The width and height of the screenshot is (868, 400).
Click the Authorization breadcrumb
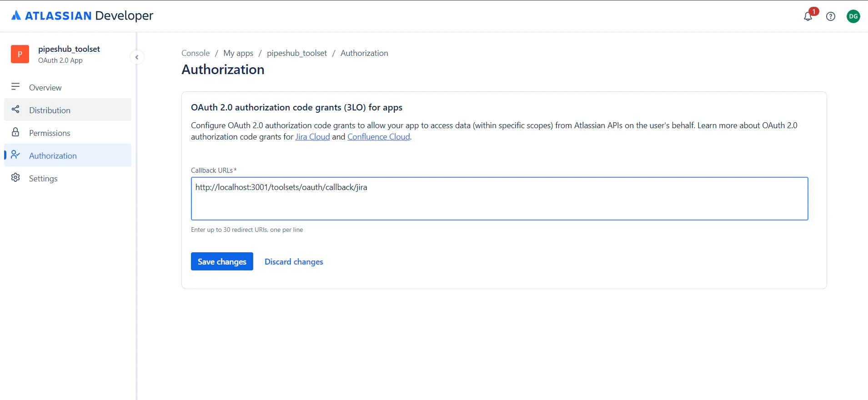coord(364,53)
